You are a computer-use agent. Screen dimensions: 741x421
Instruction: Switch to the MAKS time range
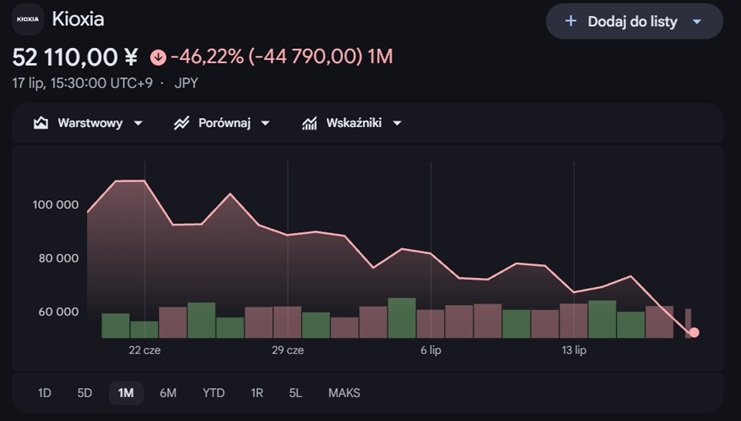pyautogui.click(x=344, y=393)
